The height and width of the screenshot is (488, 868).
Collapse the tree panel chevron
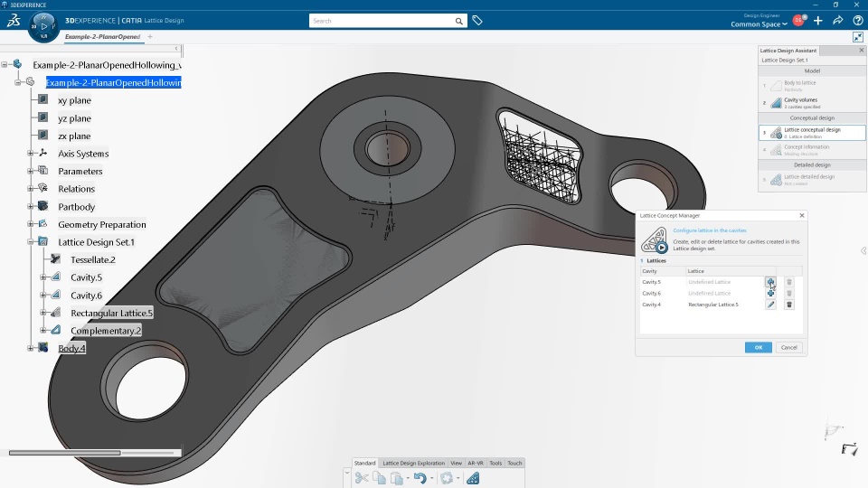pos(176,49)
